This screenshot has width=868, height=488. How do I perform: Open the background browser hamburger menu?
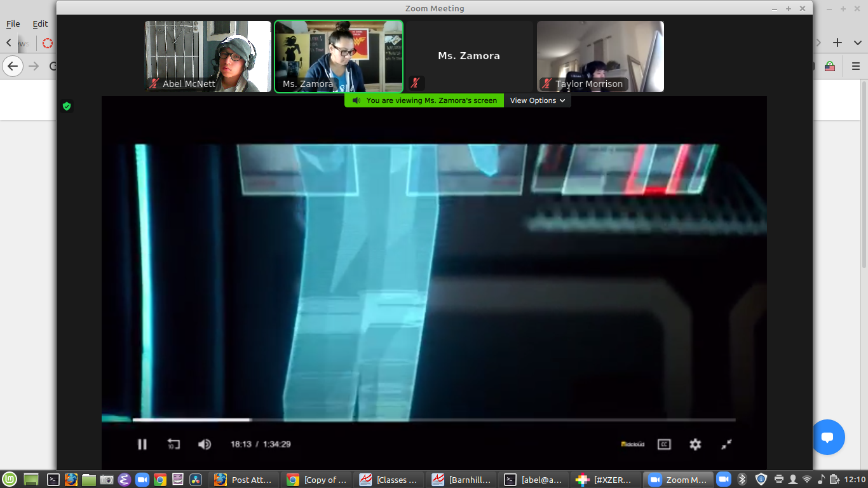(857, 66)
